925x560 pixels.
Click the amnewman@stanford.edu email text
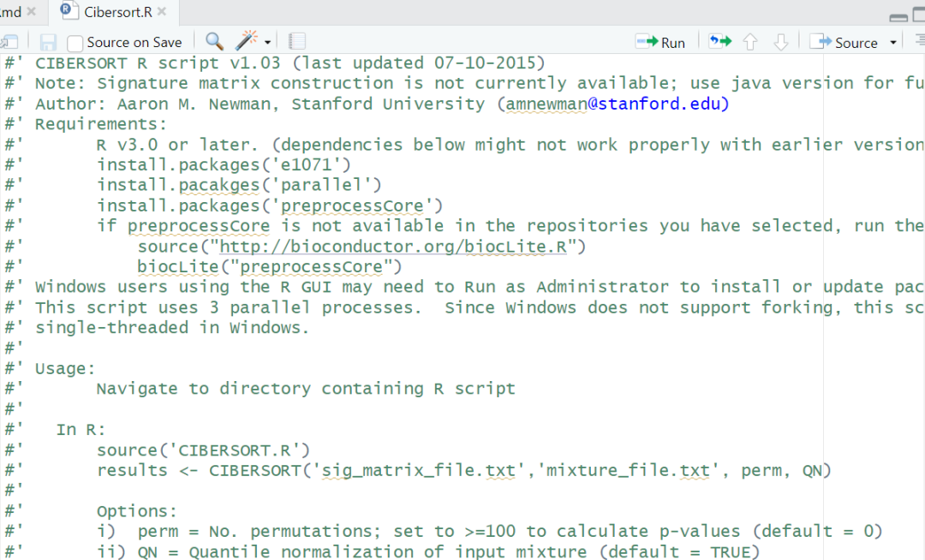coord(615,104)
